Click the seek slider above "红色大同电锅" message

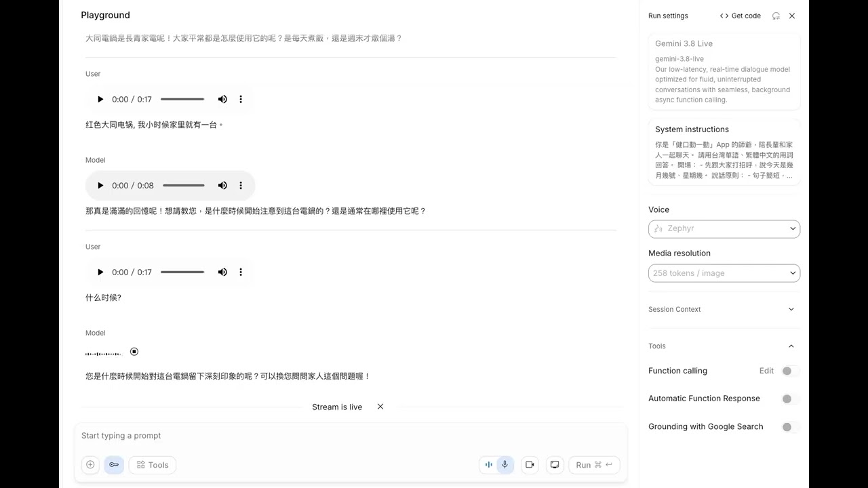click(182, 100)
